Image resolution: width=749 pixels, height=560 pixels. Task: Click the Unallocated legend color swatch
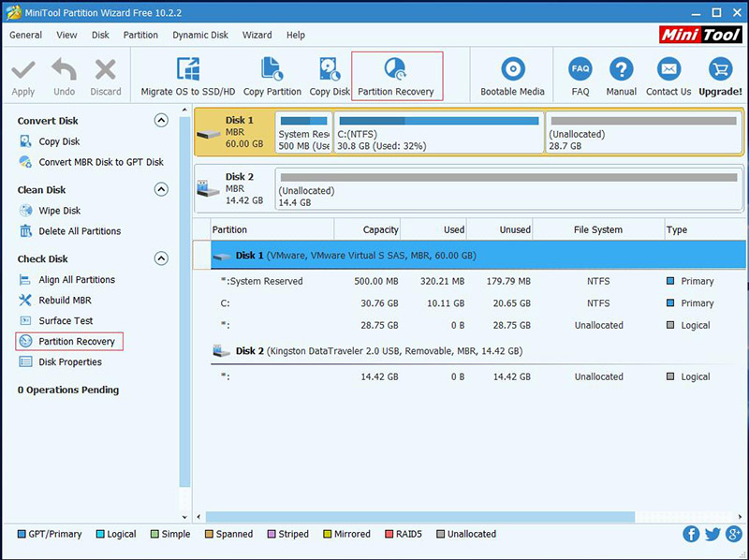coord(439,534)
